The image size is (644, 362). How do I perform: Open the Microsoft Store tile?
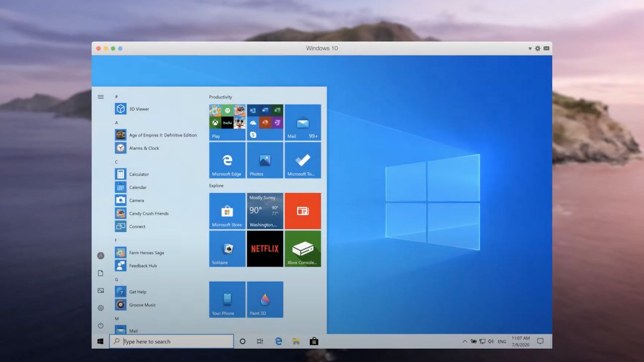[227, 211]
